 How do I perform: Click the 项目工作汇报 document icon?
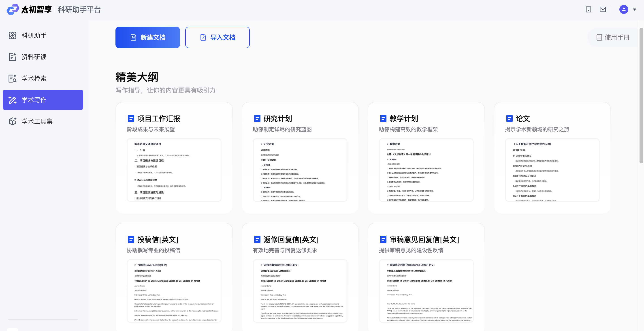[131, 119]
